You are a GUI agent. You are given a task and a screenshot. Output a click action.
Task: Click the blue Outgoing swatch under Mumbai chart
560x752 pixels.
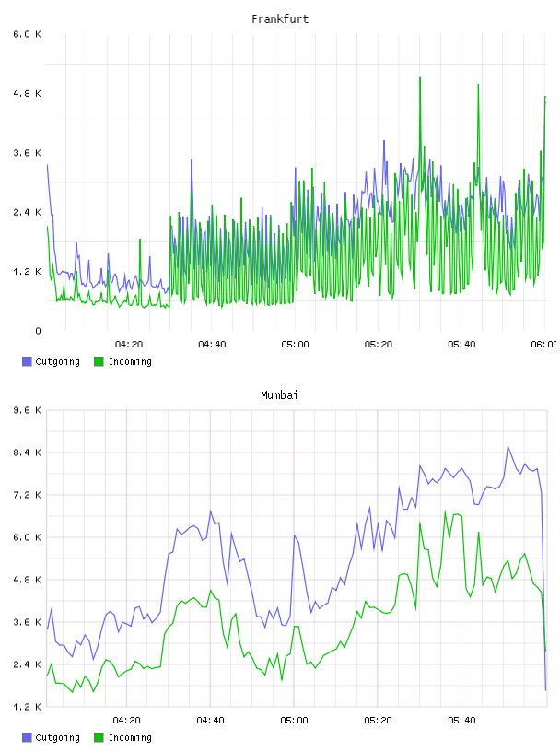(x=27, y=737)
